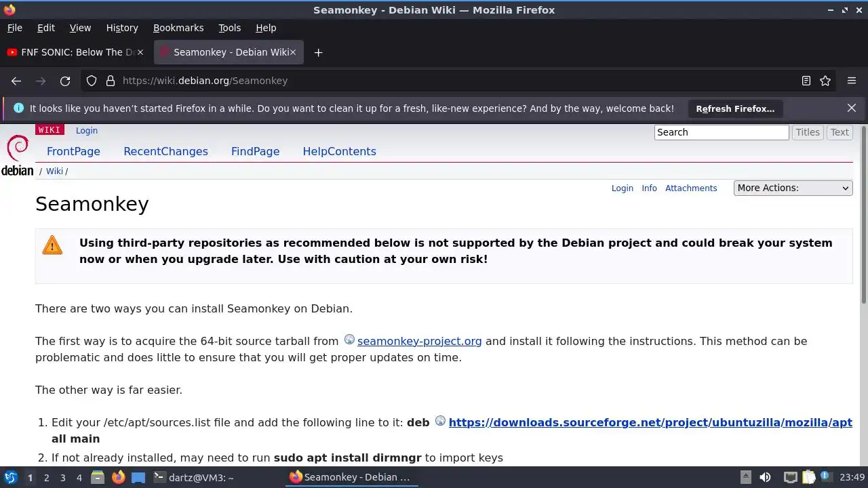The width and height of the screenshot is (868, 488).
Task: Open the File menu
Action: tap(15, 28)
